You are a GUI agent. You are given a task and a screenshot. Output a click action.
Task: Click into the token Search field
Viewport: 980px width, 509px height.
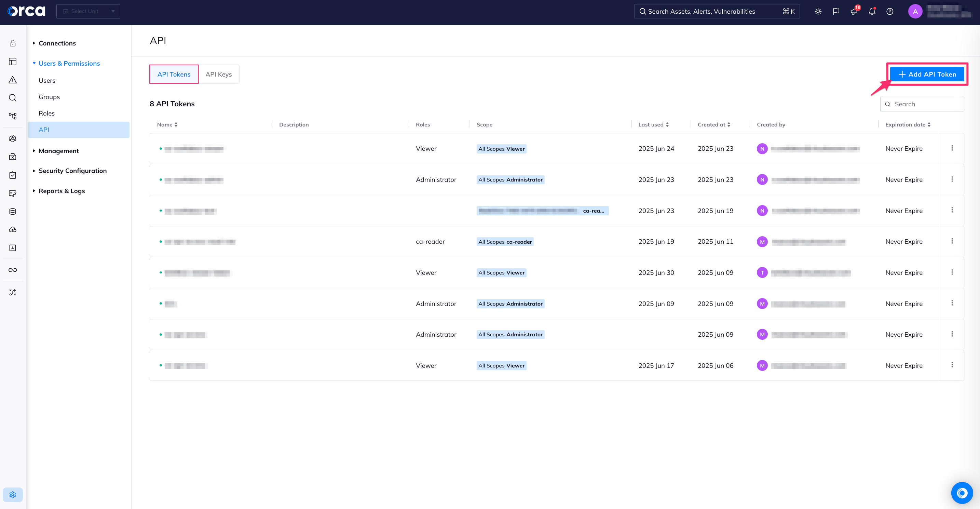tap(922, 104)
